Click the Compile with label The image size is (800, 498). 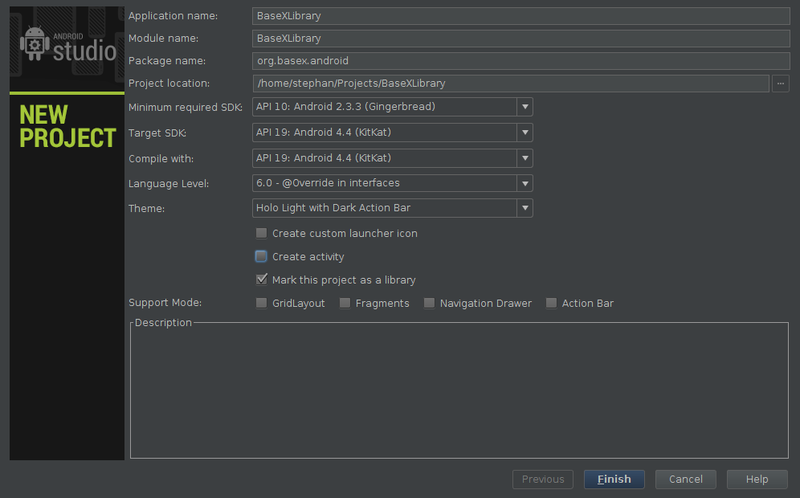point(161,159)
